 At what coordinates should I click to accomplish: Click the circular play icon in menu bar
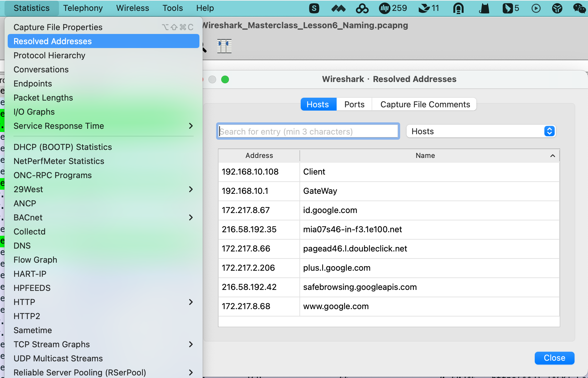point(535,8)
